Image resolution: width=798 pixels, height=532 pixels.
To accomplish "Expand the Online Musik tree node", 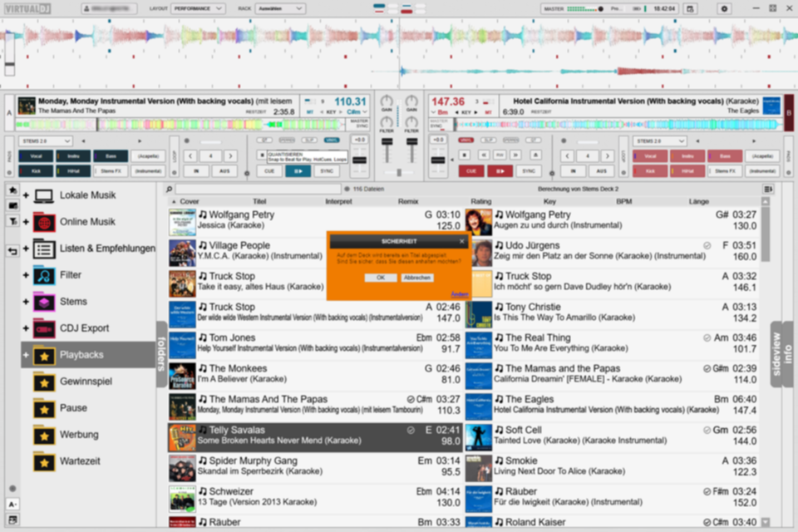I will [x=26, y=222].
